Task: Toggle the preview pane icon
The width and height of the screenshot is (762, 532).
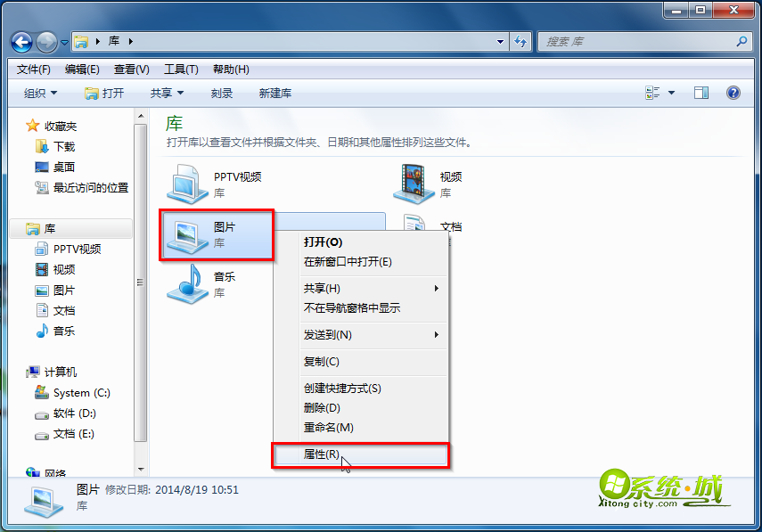Action: pyautogui.click(x=701, y=93)
